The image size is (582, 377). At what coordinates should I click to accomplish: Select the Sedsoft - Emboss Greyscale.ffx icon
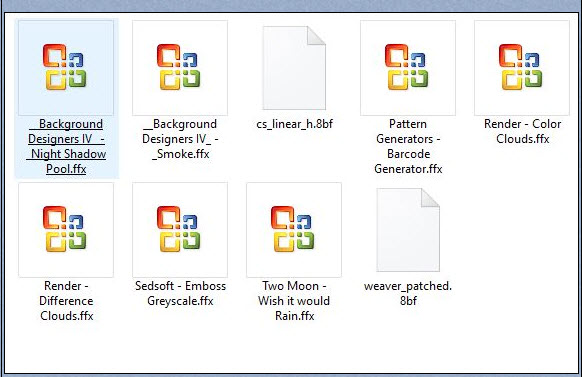[180, 230]
